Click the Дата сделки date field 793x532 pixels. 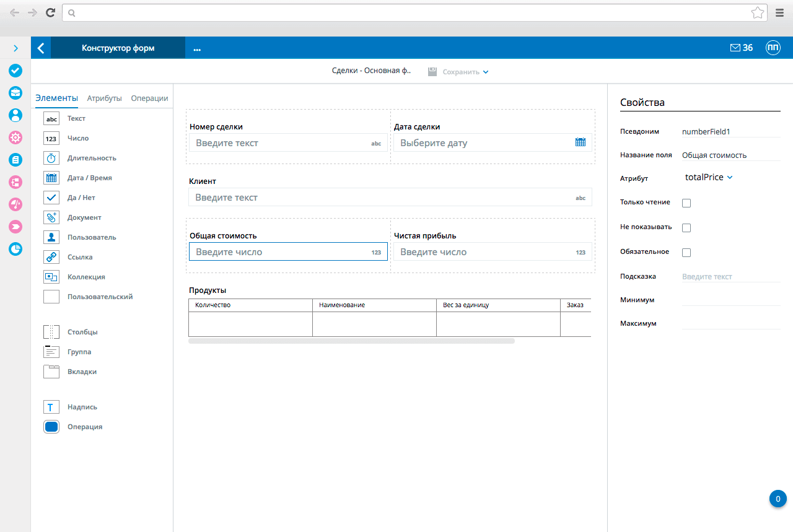pyautogui.click(x=493, y=143)
